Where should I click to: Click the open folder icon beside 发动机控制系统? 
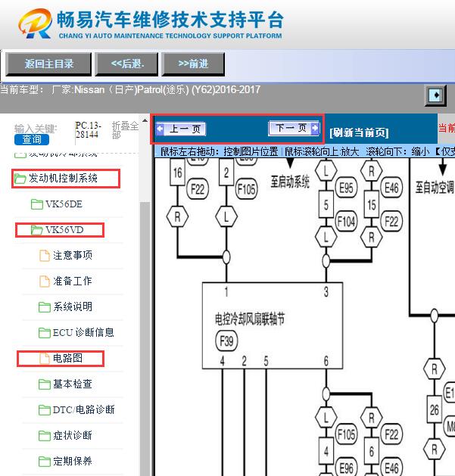(20, 179)
